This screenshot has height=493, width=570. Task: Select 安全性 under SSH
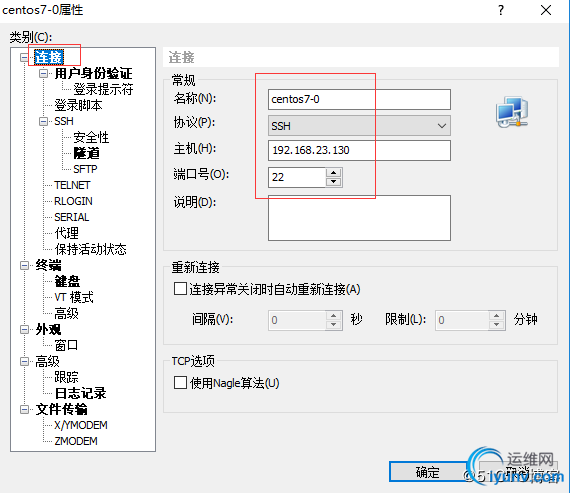(91, 137)
